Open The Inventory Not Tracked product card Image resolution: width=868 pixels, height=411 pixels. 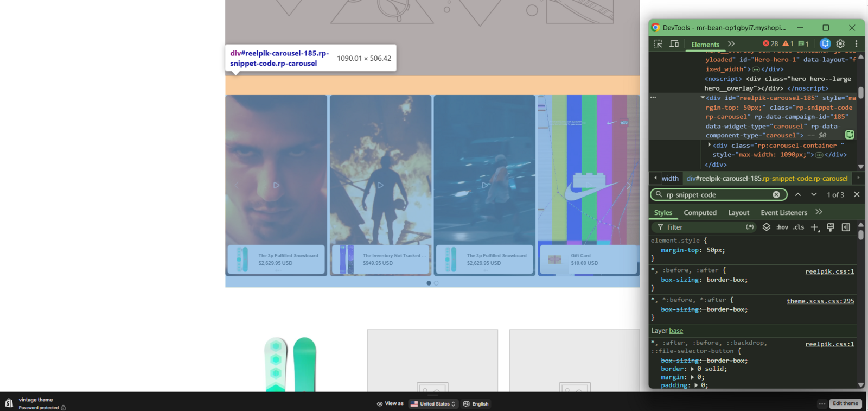pos(381,260)
